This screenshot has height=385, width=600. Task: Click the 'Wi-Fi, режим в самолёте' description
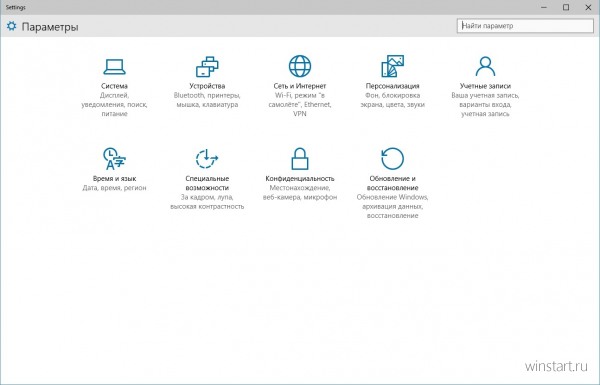(x=300, y=104)
